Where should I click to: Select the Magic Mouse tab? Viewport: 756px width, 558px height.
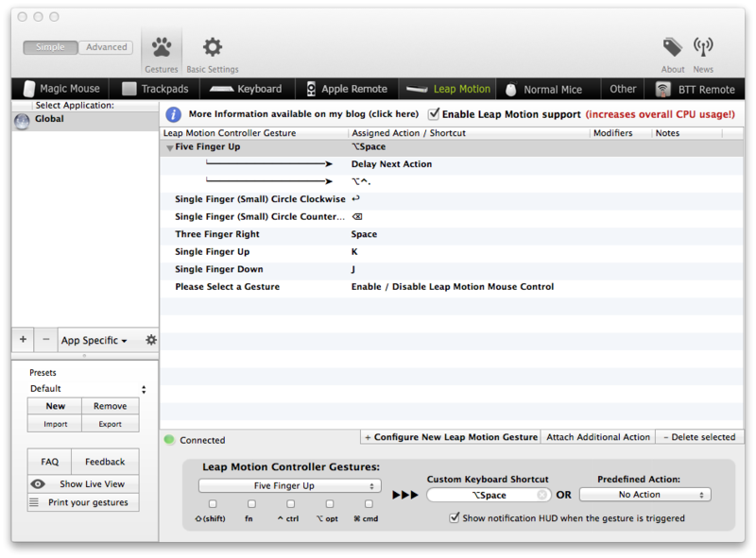(x=61, y=89)
